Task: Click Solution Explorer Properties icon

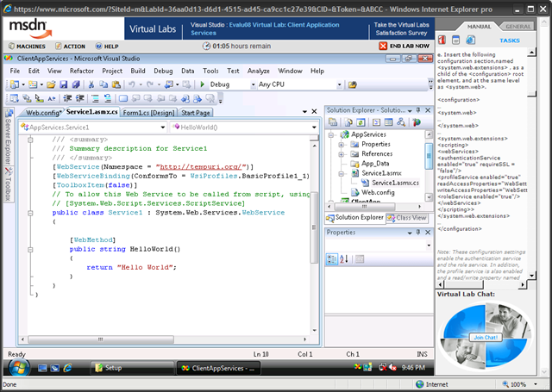Action: pos(333,122)
